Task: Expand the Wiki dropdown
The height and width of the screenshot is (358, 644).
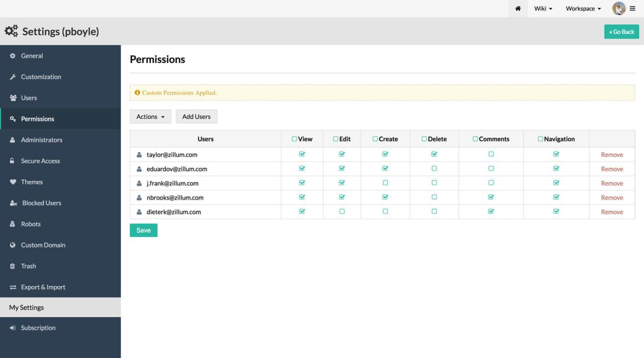Action: click(543, 9)
